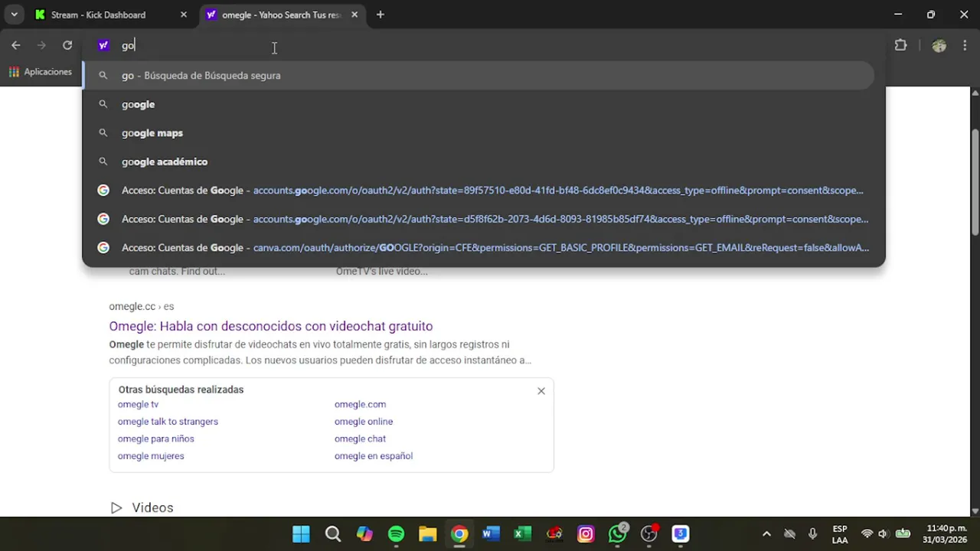The height and width of the screenshot is (551, 980).
Task: Click the microphone tray icon
Action: point(813,534)
